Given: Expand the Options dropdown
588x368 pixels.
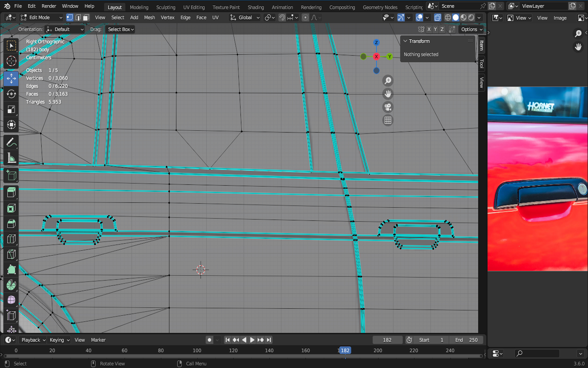Looking at the screenshot, I should [472, 29].
